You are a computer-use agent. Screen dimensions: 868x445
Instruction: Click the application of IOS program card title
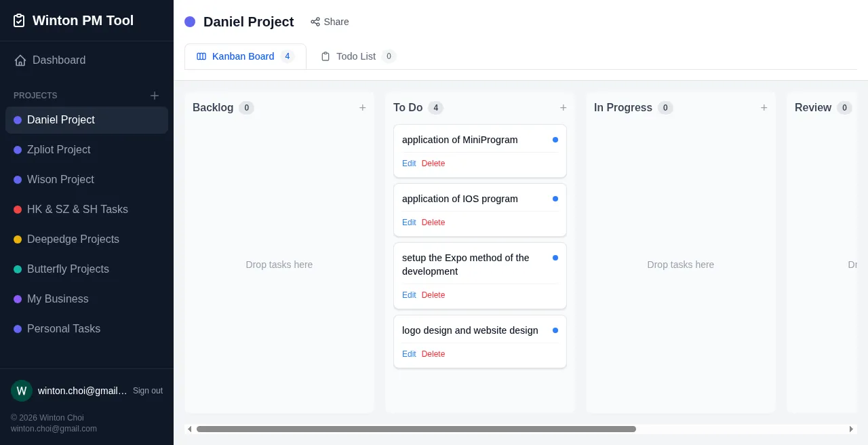tap(460, 199)
